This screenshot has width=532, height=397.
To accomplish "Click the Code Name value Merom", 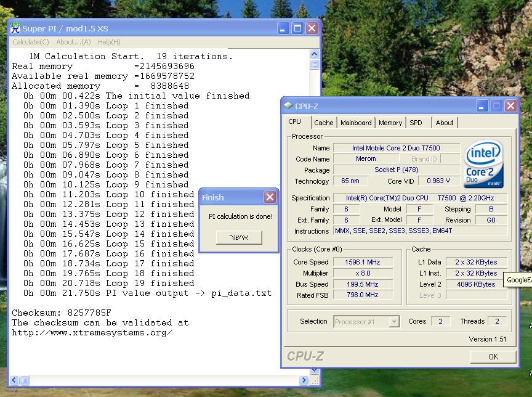I will (366, 158).
